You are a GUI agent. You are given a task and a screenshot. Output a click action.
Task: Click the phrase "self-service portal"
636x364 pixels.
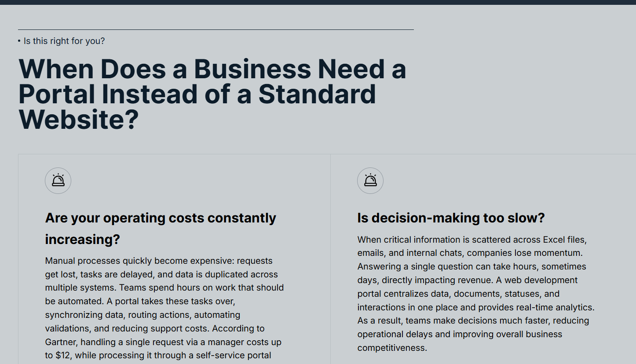tap(234, 356)
